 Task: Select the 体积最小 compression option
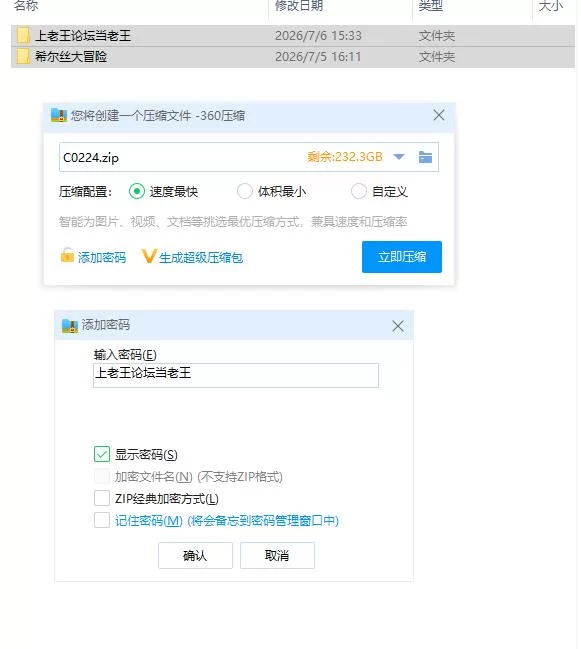(245, 191)
